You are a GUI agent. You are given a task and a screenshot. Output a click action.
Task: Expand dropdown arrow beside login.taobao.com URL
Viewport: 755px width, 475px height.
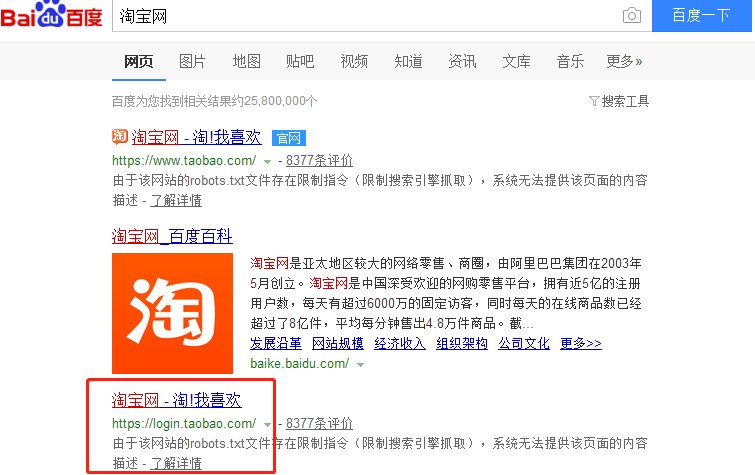click(x=267, y=425)
